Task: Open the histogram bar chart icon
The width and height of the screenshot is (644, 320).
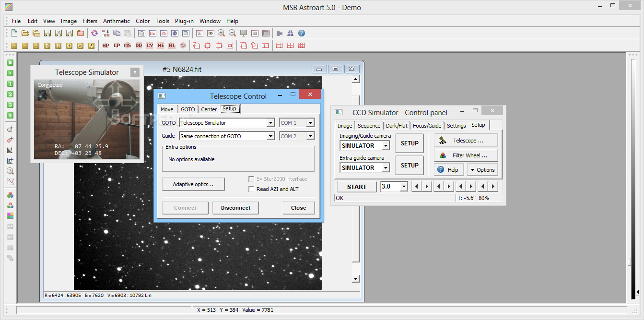Action: pos(152,33)
